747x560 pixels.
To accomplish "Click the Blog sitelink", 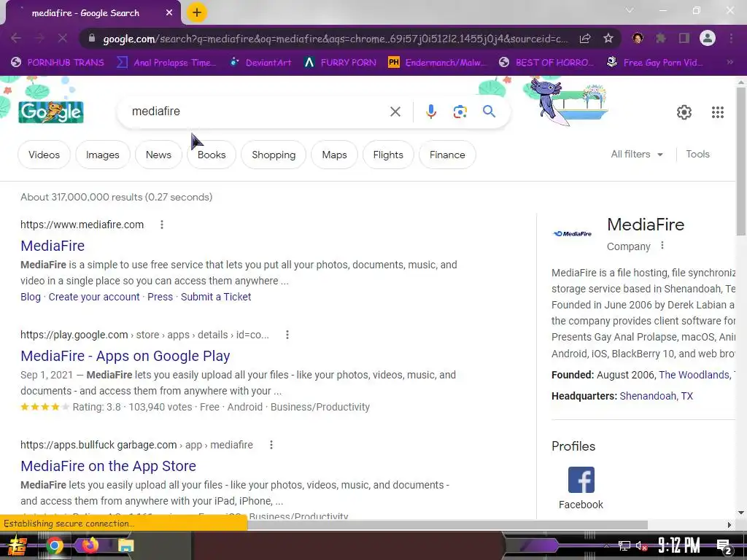I will coord(31,297).
